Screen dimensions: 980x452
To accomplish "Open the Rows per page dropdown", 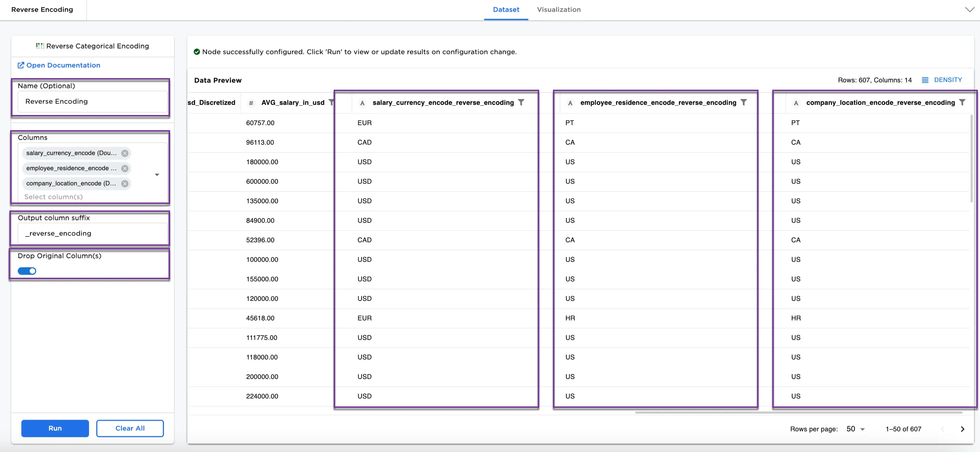I will (856, 429).
